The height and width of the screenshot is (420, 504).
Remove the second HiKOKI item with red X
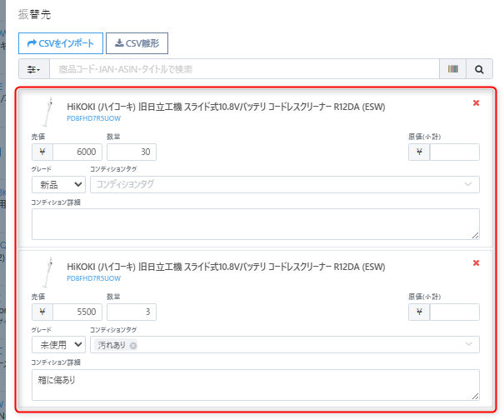point(476,263)
